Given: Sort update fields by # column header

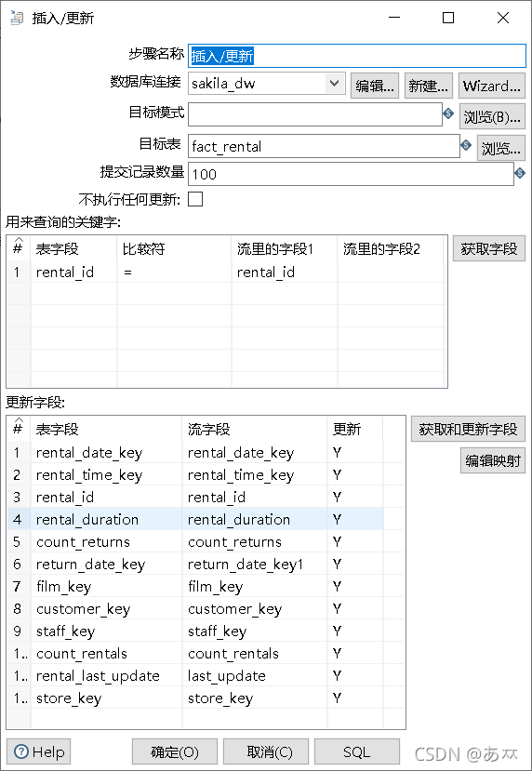Looking at the screenshot, I should (19, 428).
